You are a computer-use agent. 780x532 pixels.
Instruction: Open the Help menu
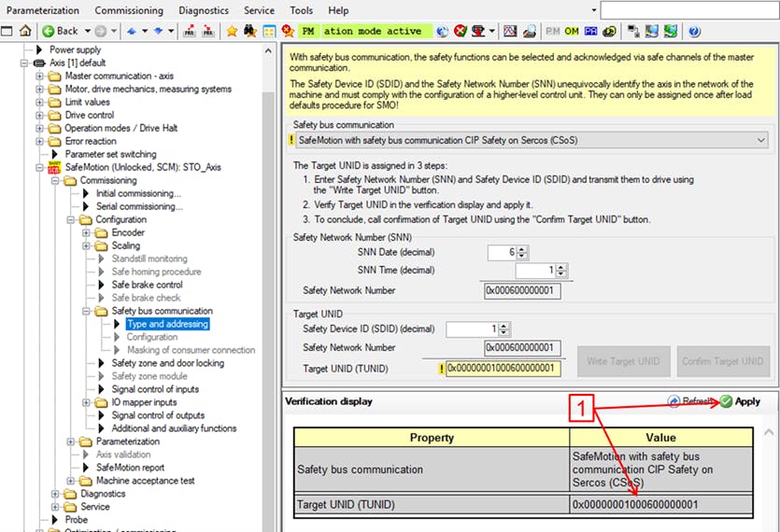coord(338,10)
